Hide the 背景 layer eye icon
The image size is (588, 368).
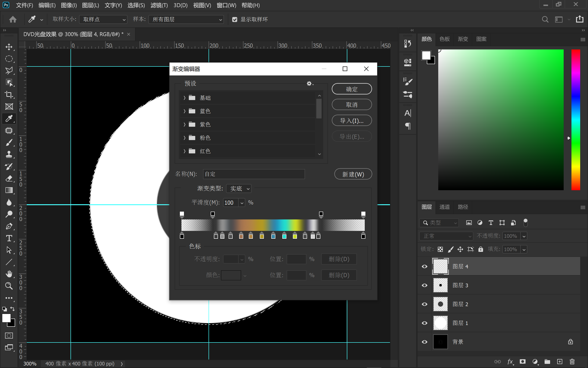[424, 342]
